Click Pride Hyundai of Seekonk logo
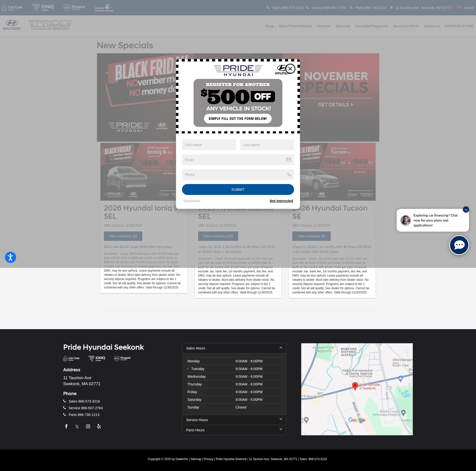 coord(50,25)
